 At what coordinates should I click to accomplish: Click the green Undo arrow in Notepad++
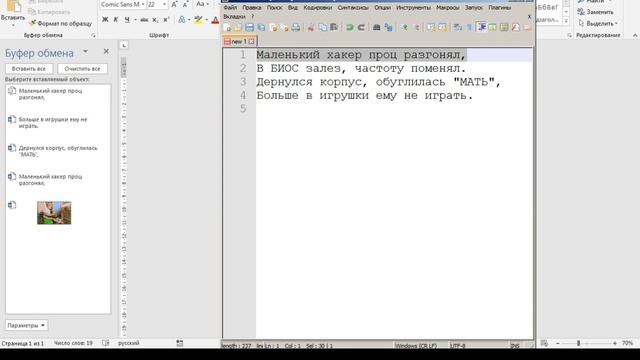(349, 27)
